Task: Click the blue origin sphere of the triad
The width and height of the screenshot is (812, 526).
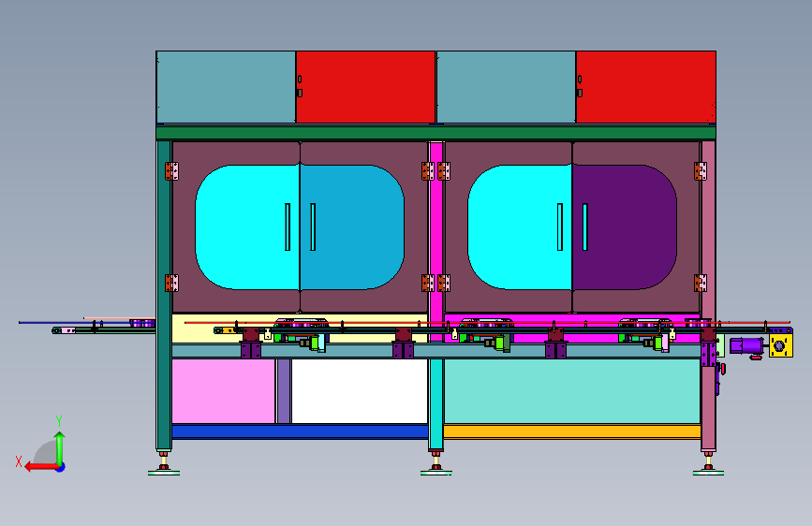Action: tap(61, 467)
